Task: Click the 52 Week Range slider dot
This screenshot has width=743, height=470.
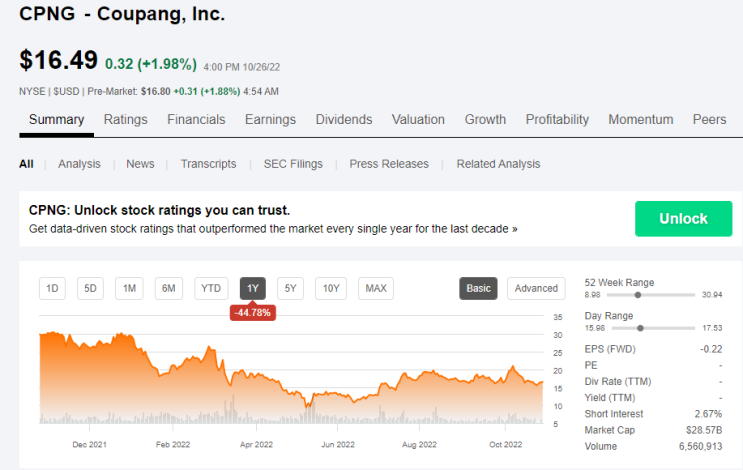Action: point(638,295)
